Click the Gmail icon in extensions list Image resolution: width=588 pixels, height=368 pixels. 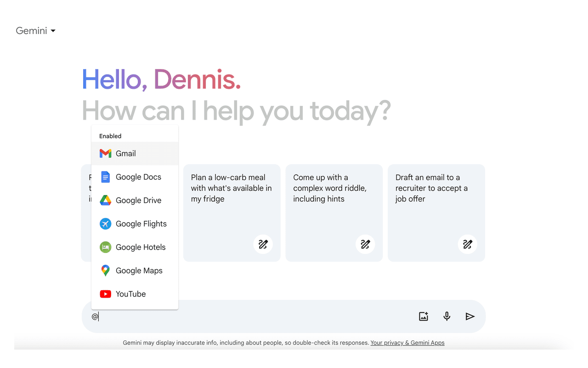coord(105,154)
